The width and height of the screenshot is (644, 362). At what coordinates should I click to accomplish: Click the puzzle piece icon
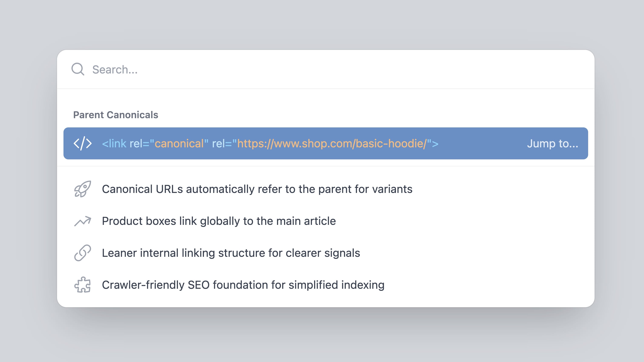click(x=83, y=285)
